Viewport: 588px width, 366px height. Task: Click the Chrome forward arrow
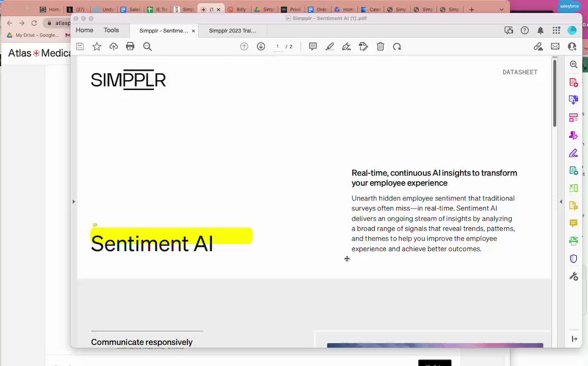(22, 23)
